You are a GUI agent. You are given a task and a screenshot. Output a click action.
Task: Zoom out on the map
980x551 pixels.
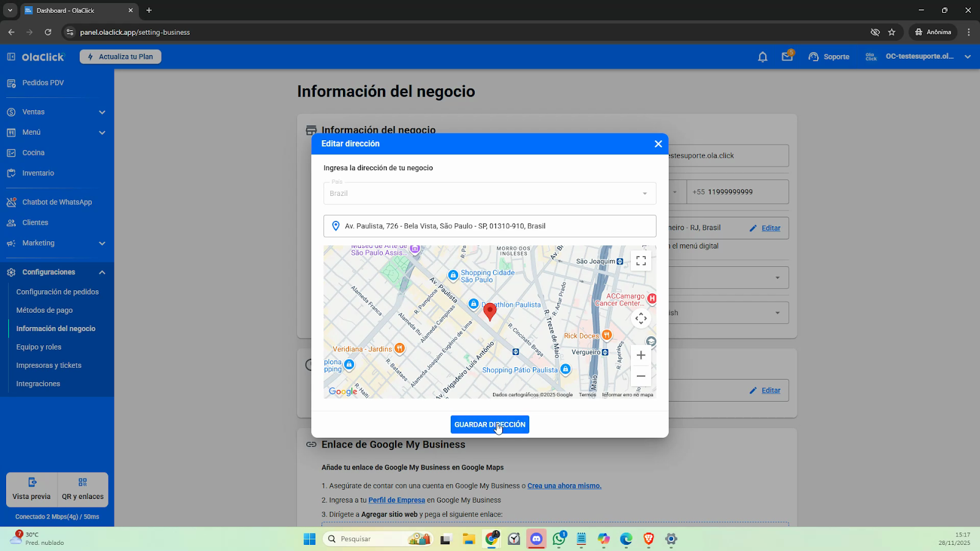coord(641,376)
